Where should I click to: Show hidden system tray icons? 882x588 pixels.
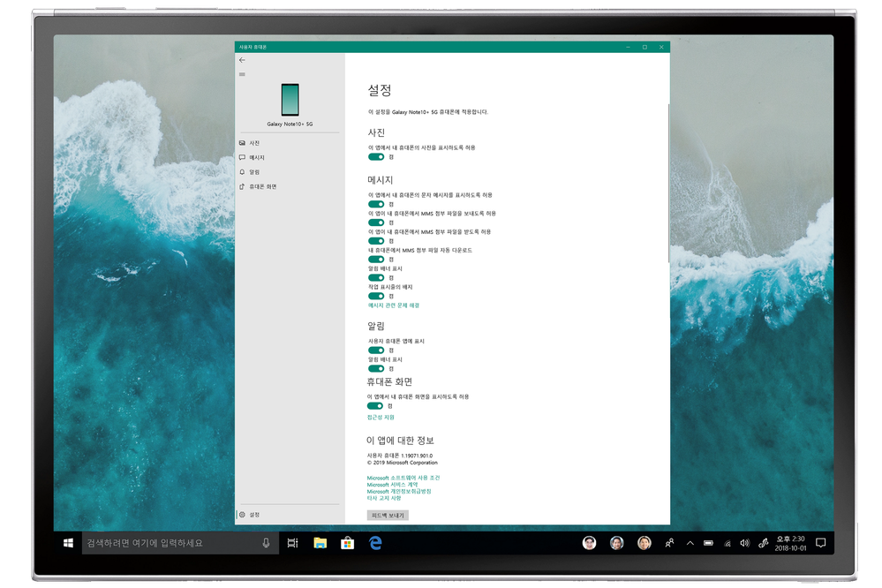click(x=690, y=543)
